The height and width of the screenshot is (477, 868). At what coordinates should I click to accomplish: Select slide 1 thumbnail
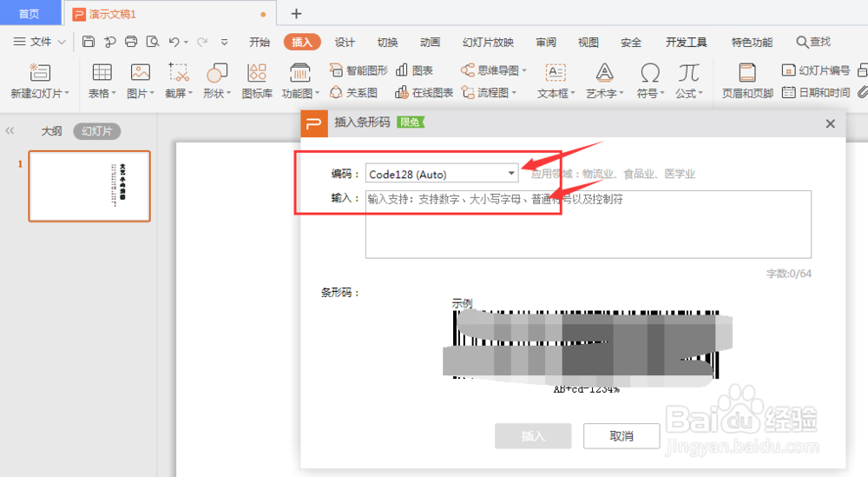click(x=89, y=186)
